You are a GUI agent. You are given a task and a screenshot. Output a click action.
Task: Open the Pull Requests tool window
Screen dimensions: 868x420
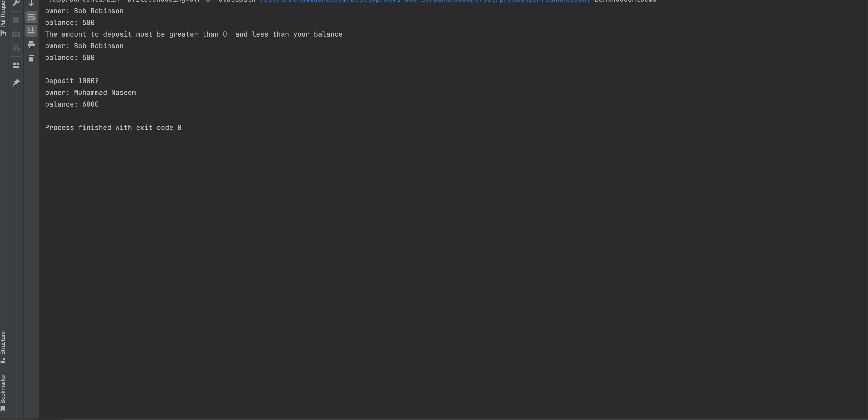tap(3, 18)
